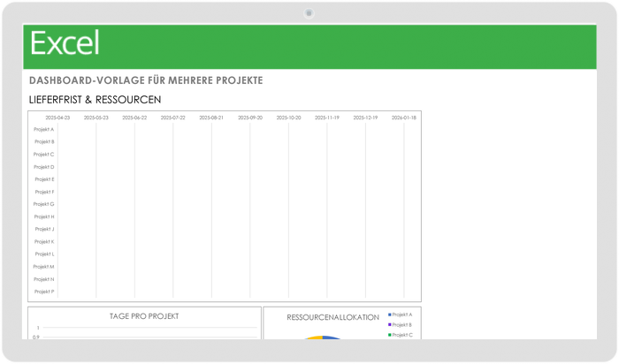Click the date label 2025-06-22

tap(134, 118)
